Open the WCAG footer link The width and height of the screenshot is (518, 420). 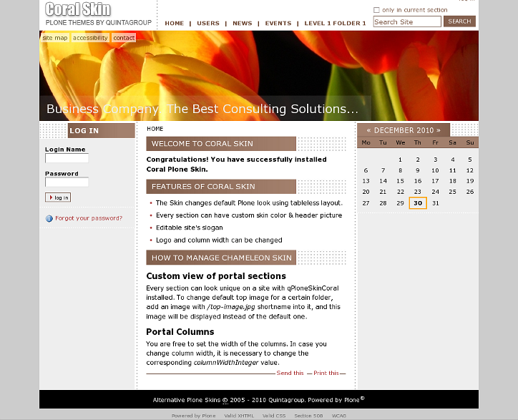[338, 416]
